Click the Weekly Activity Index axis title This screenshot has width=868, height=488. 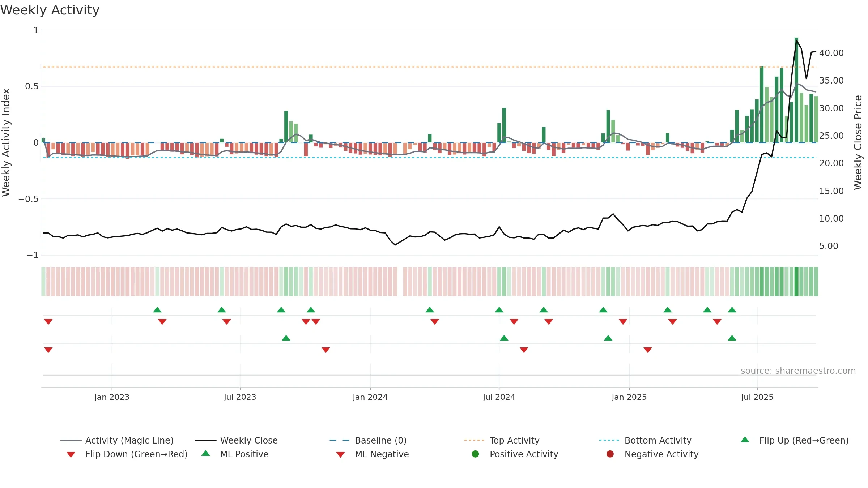pos(6,142)
